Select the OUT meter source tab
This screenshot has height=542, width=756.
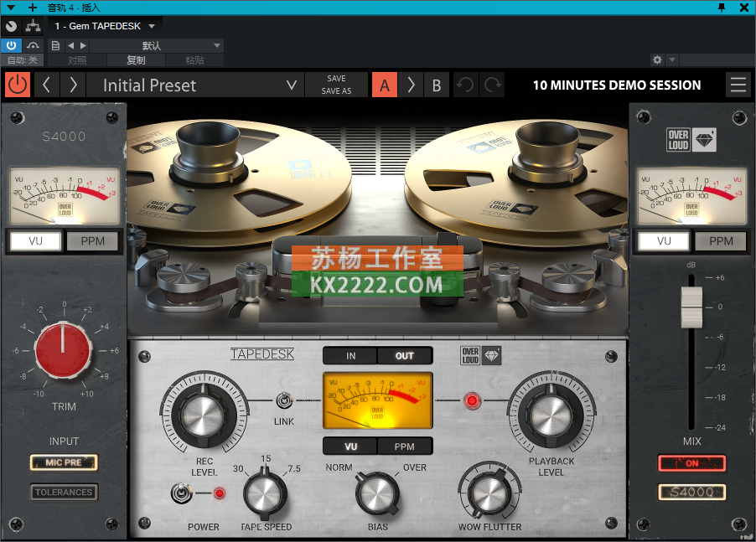[x=405, y=356]
